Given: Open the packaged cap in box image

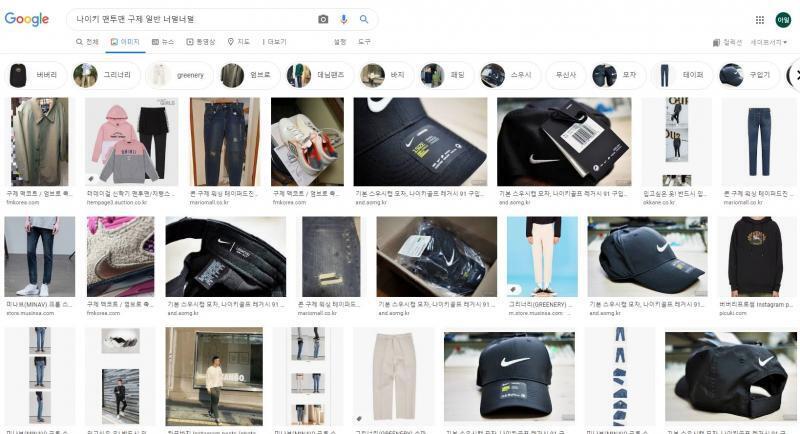Looking at the screenshot, I should point(437,257).
